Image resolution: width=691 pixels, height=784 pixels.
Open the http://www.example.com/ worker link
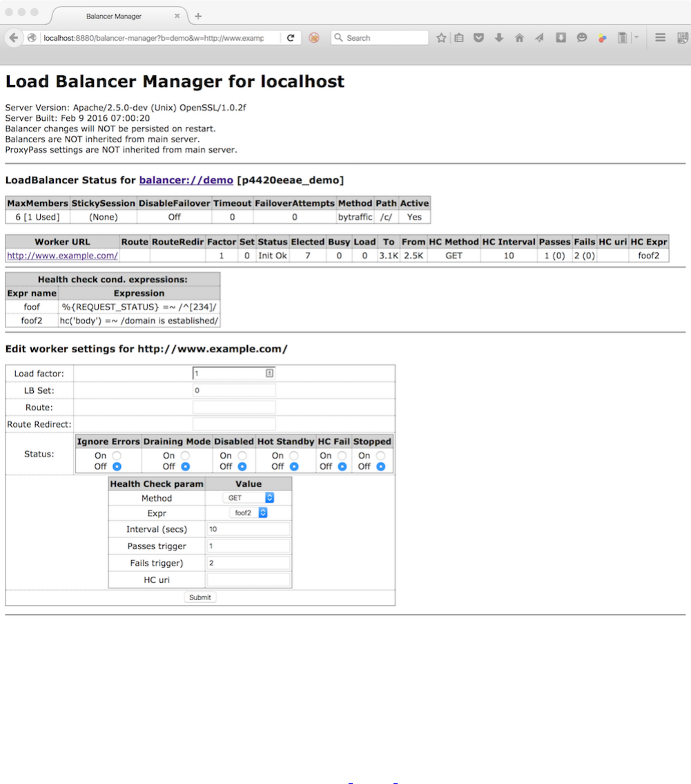[x=62, y=256]
